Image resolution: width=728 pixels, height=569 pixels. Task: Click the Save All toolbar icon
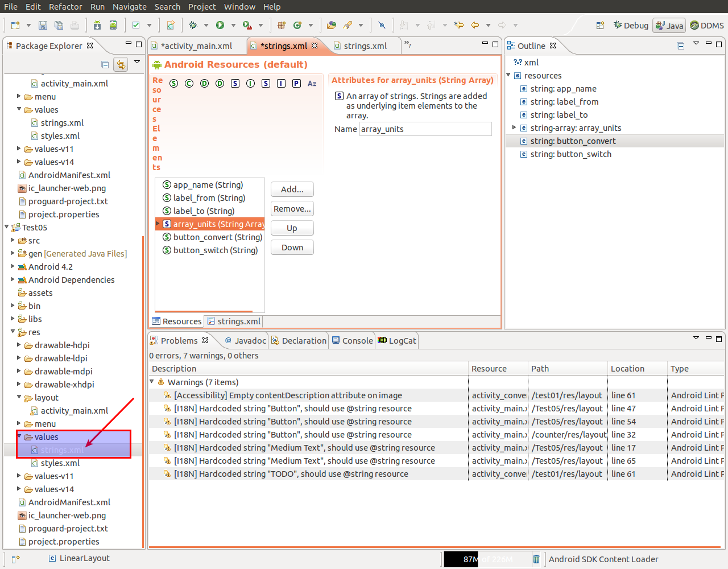[59, 25]
